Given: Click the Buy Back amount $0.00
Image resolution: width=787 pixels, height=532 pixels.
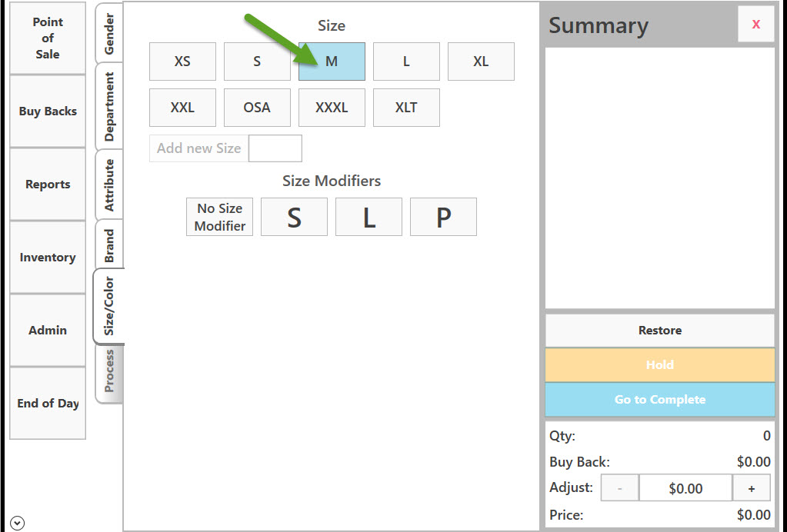Looking at the screenshot, I should 753,462.
